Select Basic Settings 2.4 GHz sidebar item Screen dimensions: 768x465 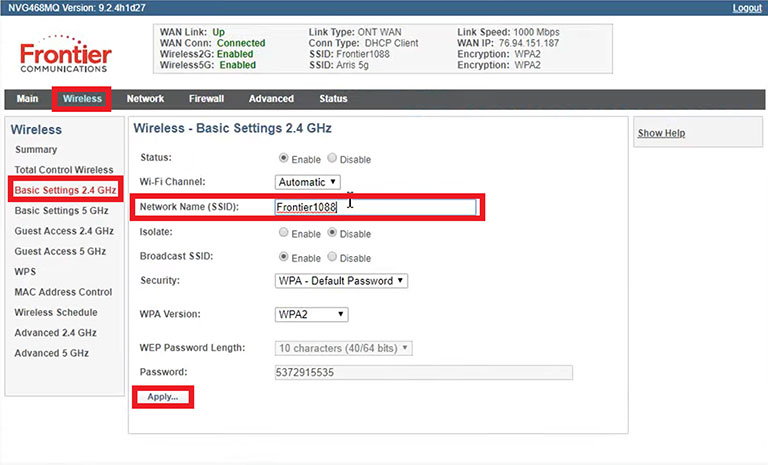(x=65, y=190)
